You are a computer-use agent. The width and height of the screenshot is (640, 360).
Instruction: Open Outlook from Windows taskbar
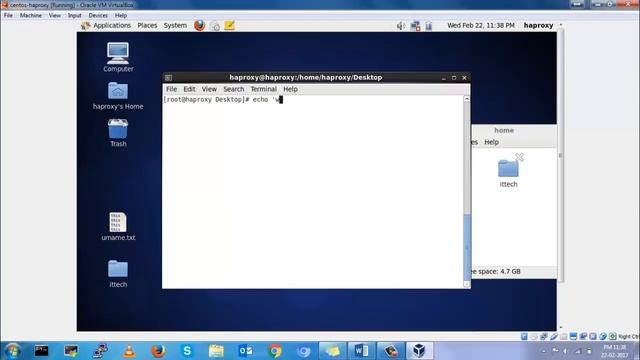245,351
